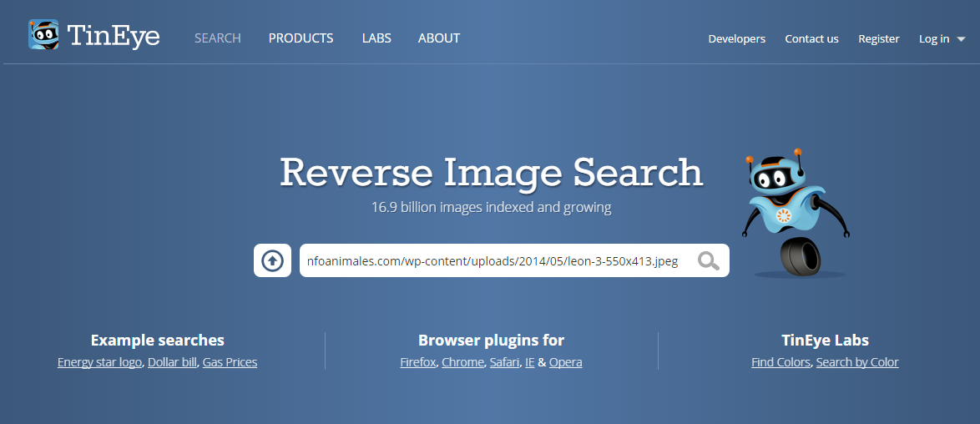
Task: Click the TinEye wordmark text
Action: coord(114,36)
